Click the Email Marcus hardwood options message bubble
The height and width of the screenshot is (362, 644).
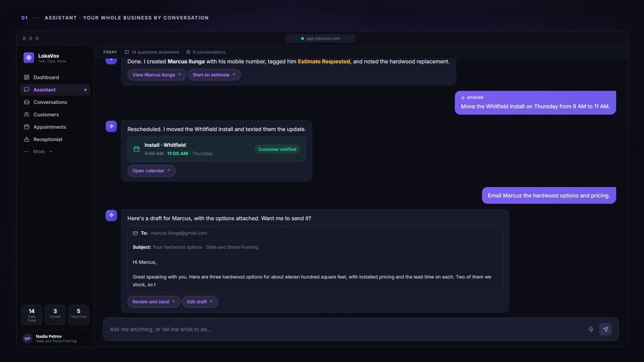pos(549,196)
